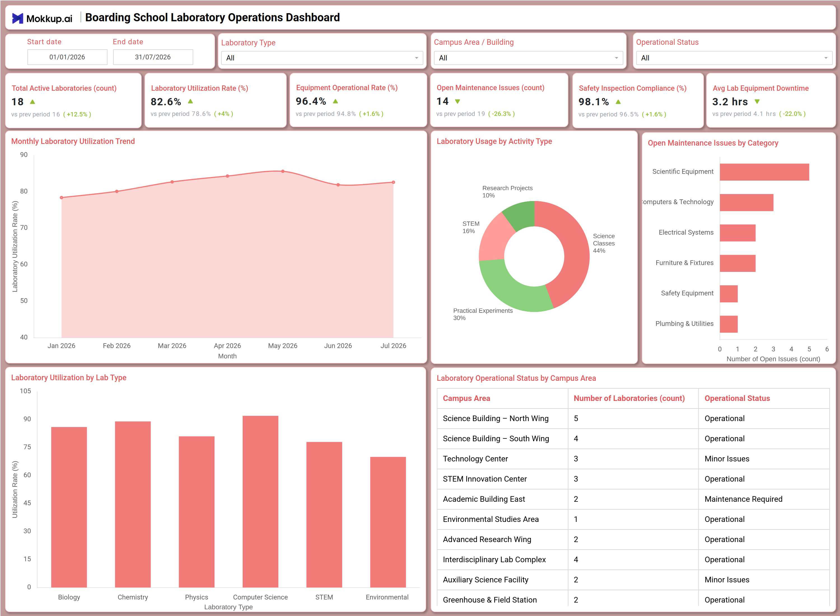Screen dimensions: 840x616
Task: Click the Physics utilization bar
Action: [197, 512]
